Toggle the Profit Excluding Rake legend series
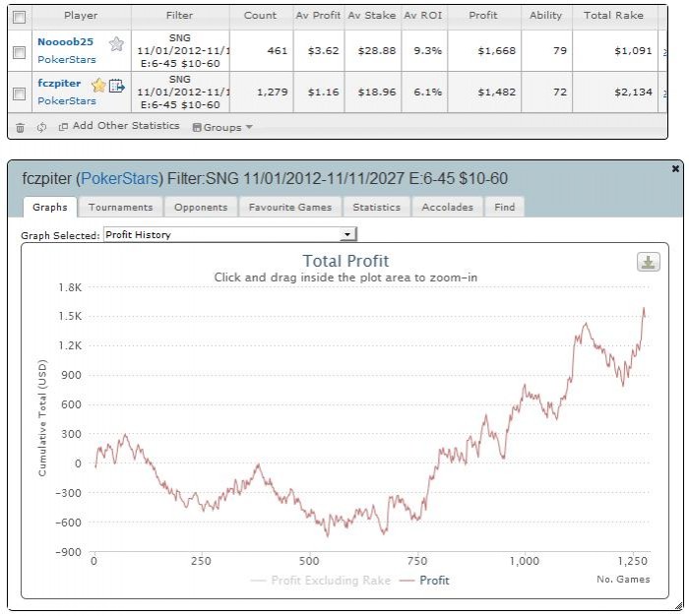The image size is (689, 616). 320,581
